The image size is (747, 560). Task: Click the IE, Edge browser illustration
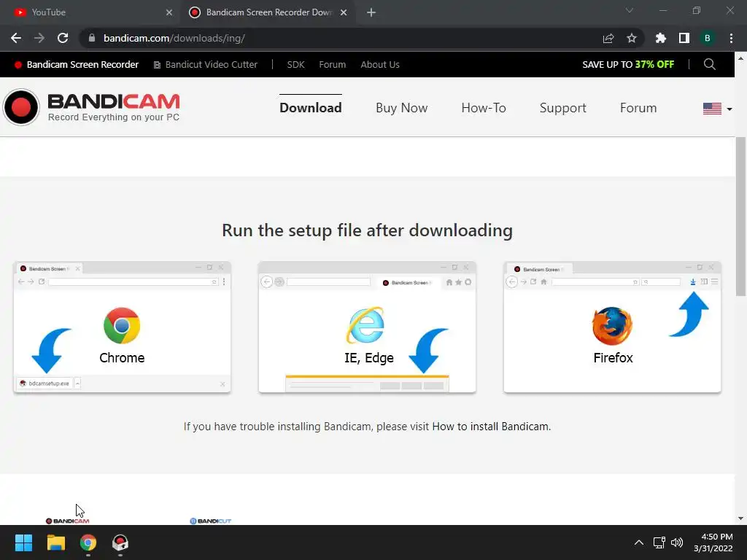tap(367, 327)
